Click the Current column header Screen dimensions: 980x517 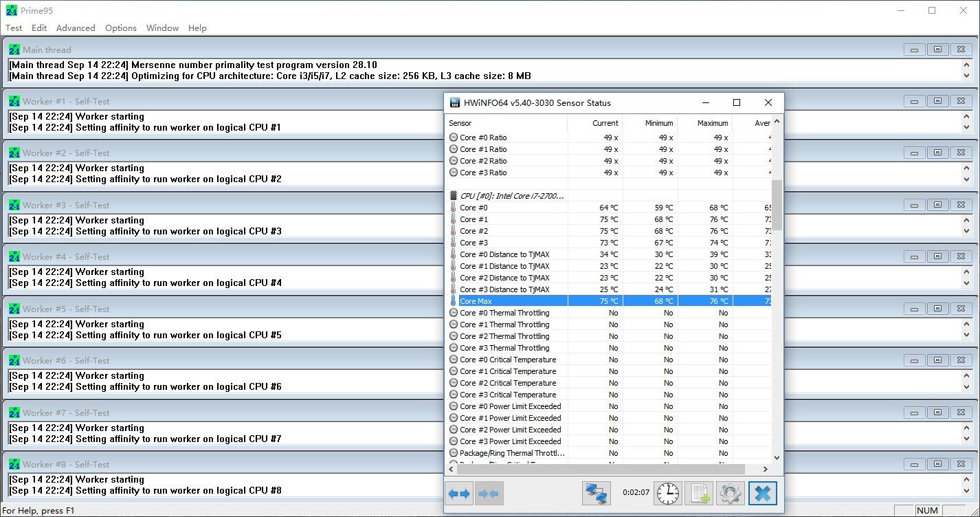tap(595, 123)
